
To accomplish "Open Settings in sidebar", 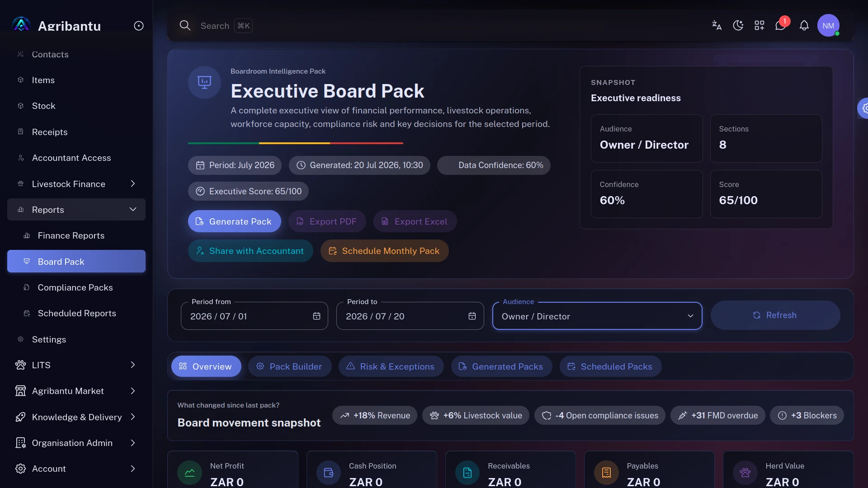I will point(76,339).
